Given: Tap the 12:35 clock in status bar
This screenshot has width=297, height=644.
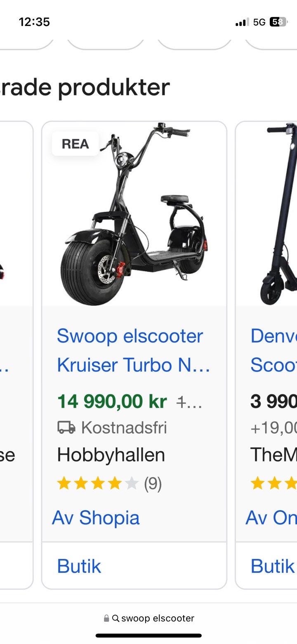Looking at the screenshot, I should 34,22.
